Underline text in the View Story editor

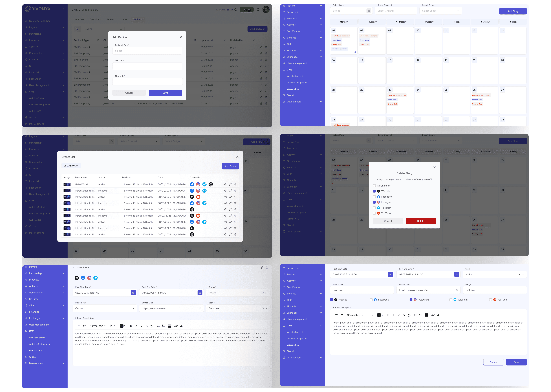pyautogui.click(x=141, y=326)
